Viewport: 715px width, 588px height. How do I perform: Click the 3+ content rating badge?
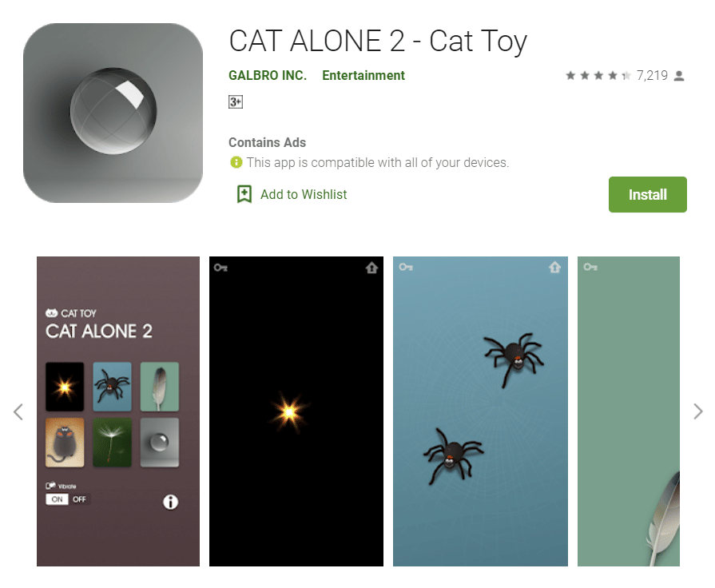click(x=236, y=101)
